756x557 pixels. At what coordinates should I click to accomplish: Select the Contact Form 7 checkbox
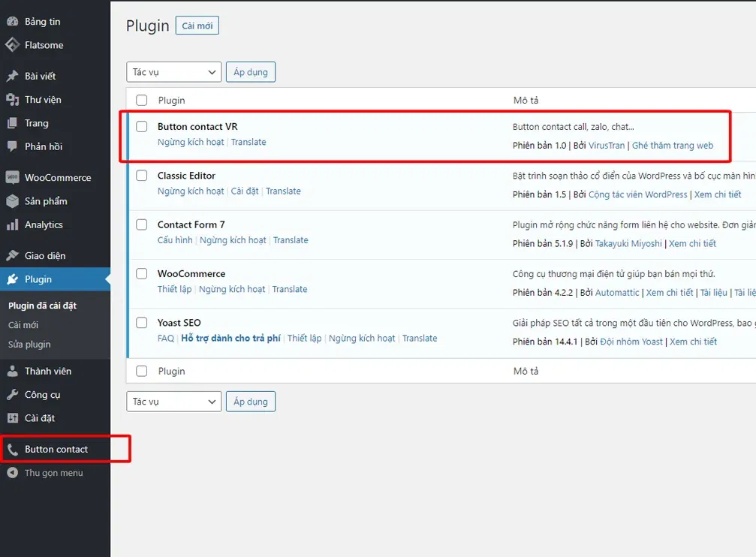point(141,224)
